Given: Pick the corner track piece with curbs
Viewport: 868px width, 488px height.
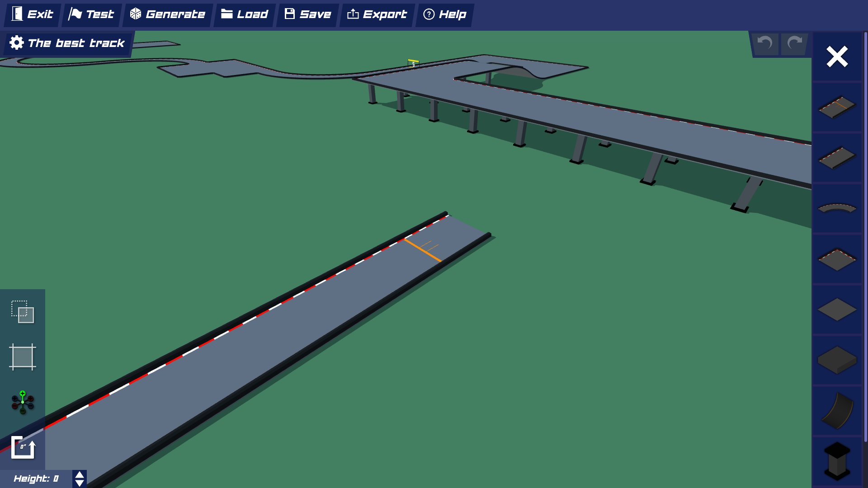Looking at the screenshot, I should pos(837,259).
